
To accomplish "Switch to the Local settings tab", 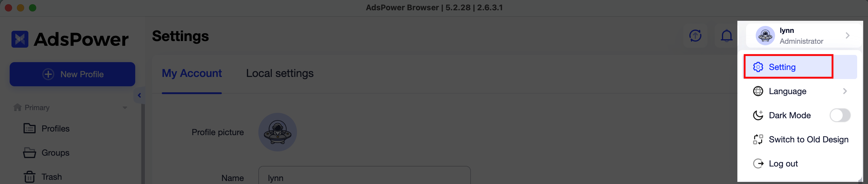I will (x=280, y=73).
